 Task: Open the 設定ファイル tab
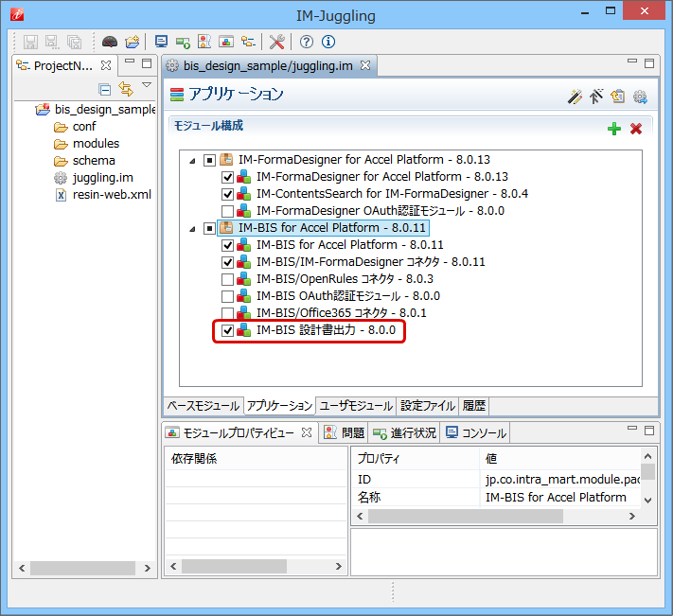pyautogui.click(x=428, y=406)
